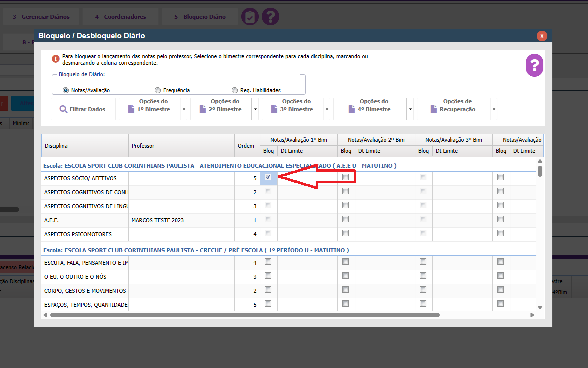Click the magnifier icon in Filtrar Dados
This screenshot has height=368, width=588.
pyautogui.click(x=63, y=109)
